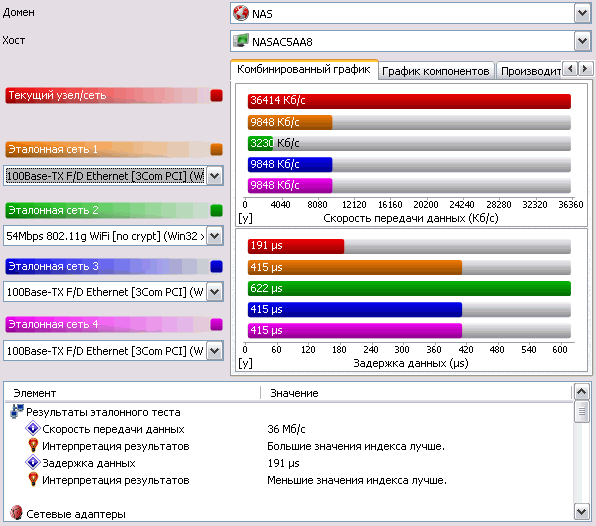Screen dimensions: 596x526
Task: Switch to График компонентов tab
Action: [x=436, y=71]
